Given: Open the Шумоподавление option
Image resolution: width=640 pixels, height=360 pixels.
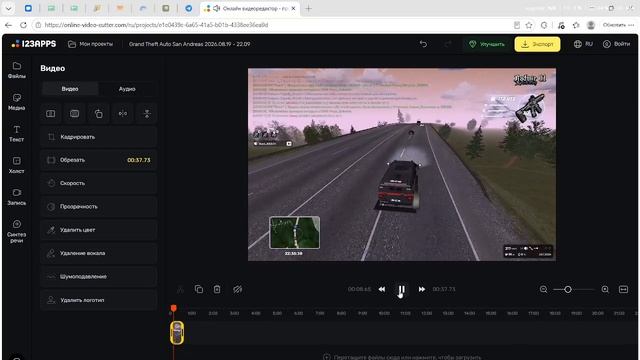Looking at the screenshot, I should point(99,276).
